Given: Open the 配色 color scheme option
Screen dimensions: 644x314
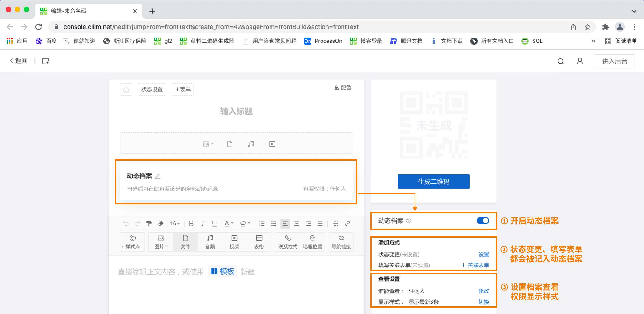Looking at the screenshot, I should pos(343,87).
